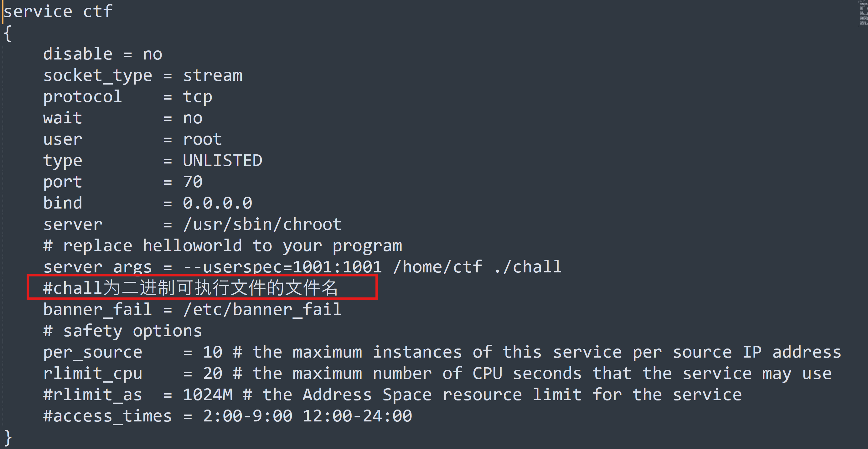Viewport: 868px width, 449px height.
Task: Click the "per_source" option name
Action: coord(93,352)
